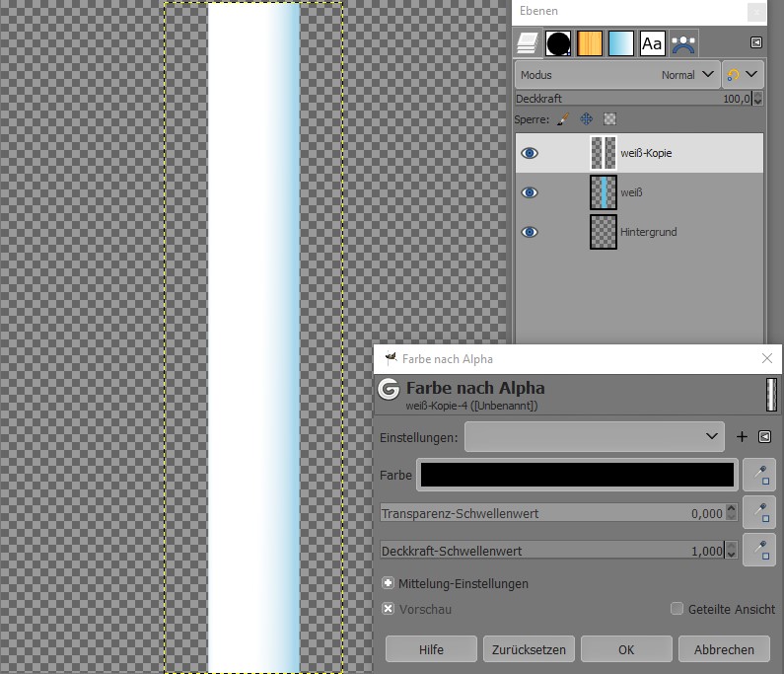This screenshot has width=784, height=674.
Task: Click the Zurücksetzen button
Action: click(x=529, y=649)
